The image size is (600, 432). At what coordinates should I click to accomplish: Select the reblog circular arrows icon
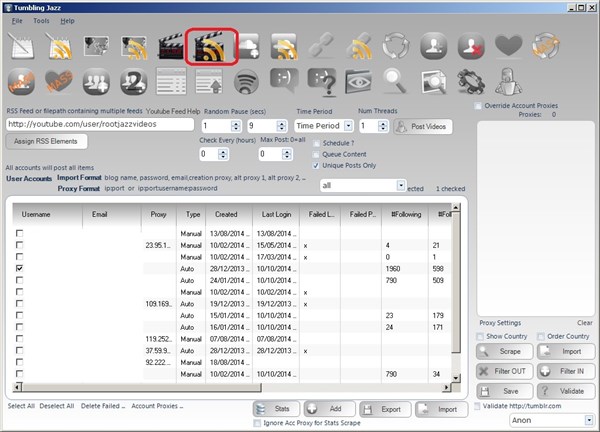click(x=396, y=46)
